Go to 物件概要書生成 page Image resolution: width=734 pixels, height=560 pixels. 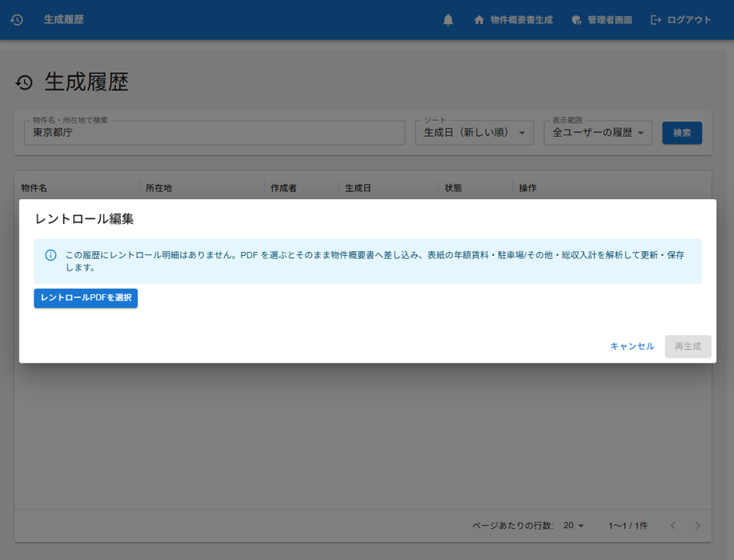tap(514, 19)
